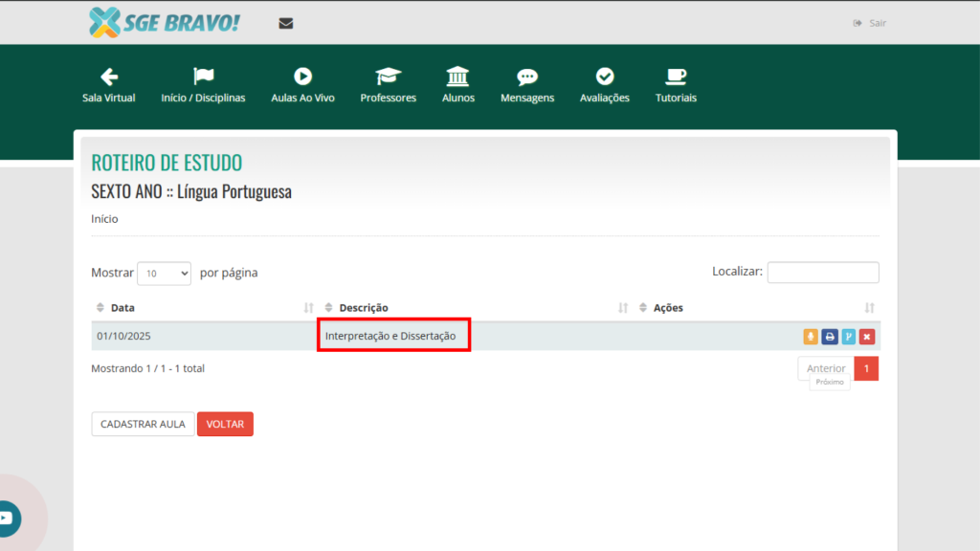The width and height of the screenshot is (980, 551).
Task: Click the SGE Bravo logo
Action: point(164,22)
